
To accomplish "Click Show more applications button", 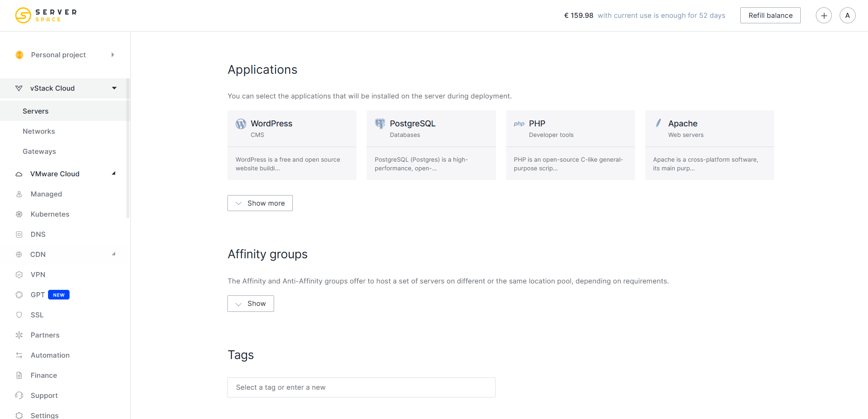I will tap(260, 203).
